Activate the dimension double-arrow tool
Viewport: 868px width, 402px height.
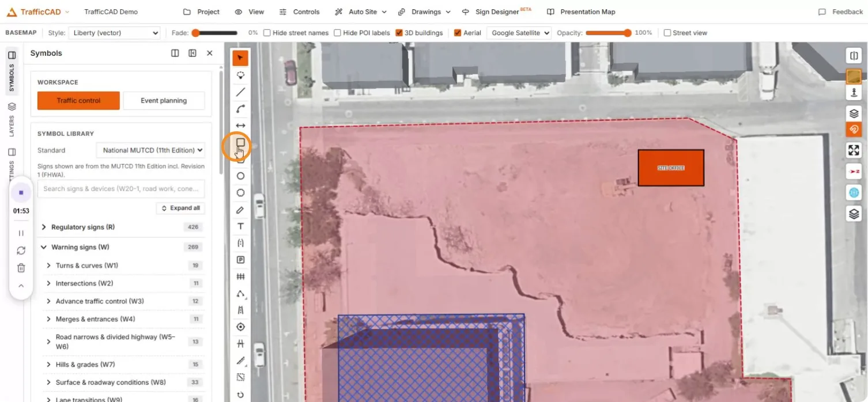click(x=240, y=126)
